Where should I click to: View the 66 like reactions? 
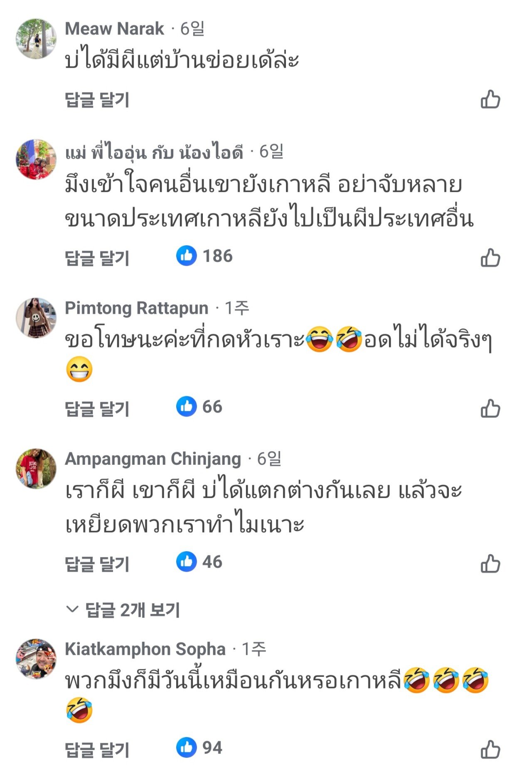coord(199,406)
